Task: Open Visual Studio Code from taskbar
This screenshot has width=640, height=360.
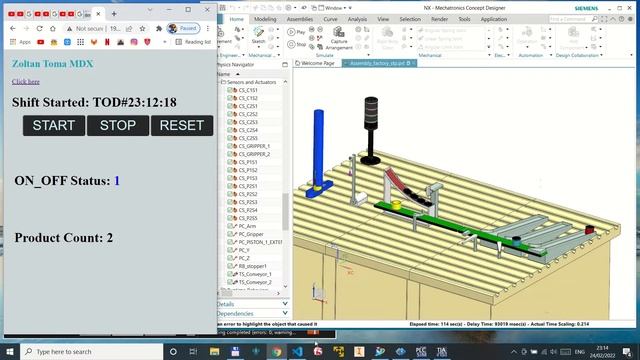Action: 297,351
